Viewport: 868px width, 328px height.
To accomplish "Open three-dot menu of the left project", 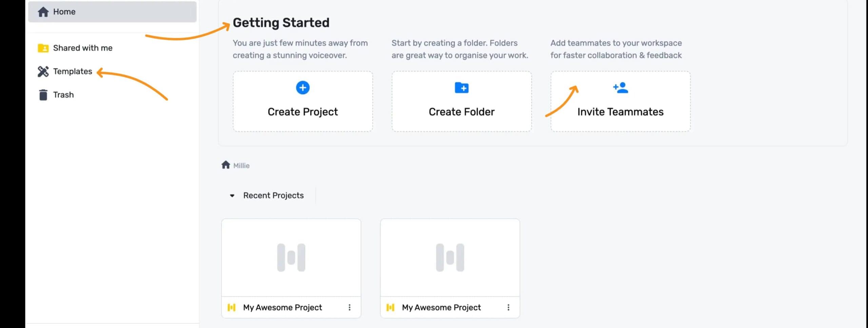I will tap(350, 308).
